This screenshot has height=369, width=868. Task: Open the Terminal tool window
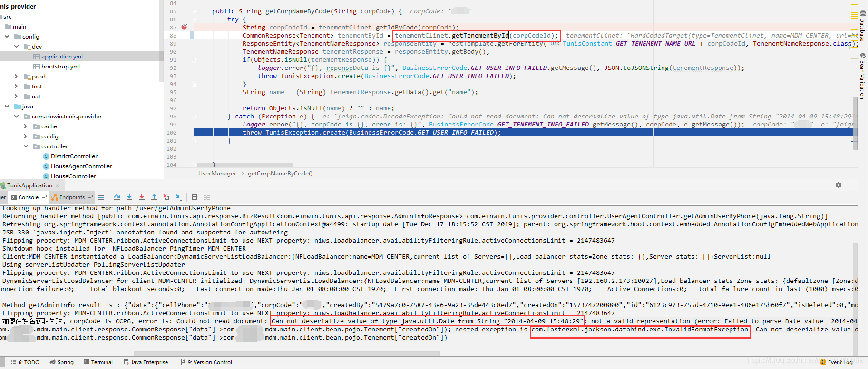click(x=98, y=362)
